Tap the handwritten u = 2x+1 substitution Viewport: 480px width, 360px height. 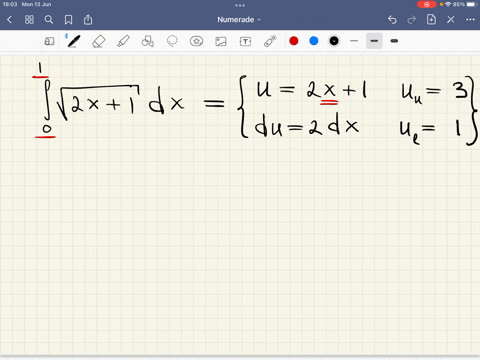(x=312, y=91)
